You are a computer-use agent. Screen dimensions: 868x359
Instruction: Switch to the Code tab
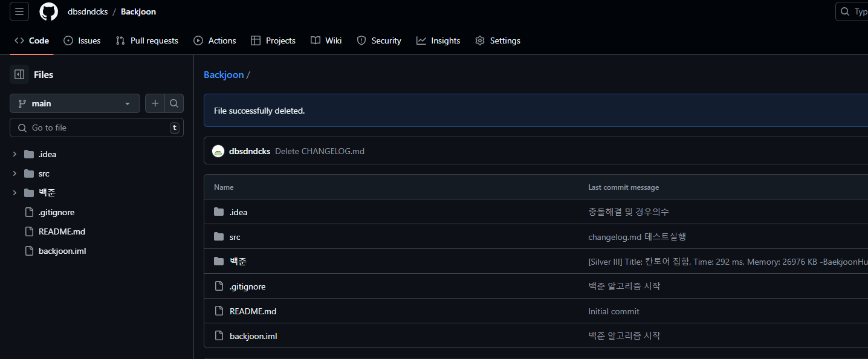tap(32, 40)
